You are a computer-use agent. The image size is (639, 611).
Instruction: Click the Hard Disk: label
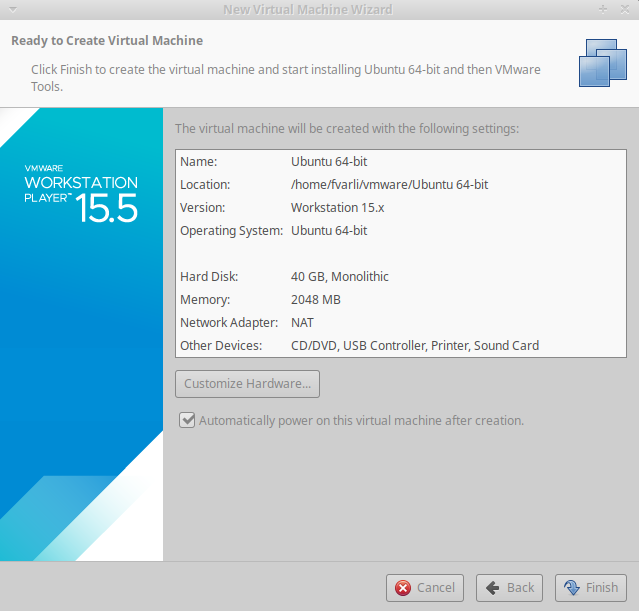click(x=209, y=276)
